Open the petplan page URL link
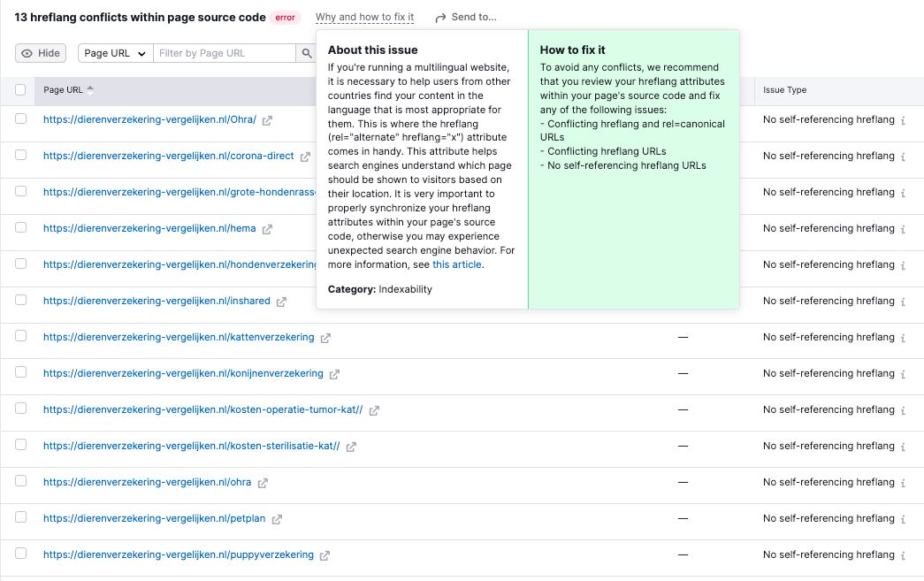924x581 pixels. point(155,519)
